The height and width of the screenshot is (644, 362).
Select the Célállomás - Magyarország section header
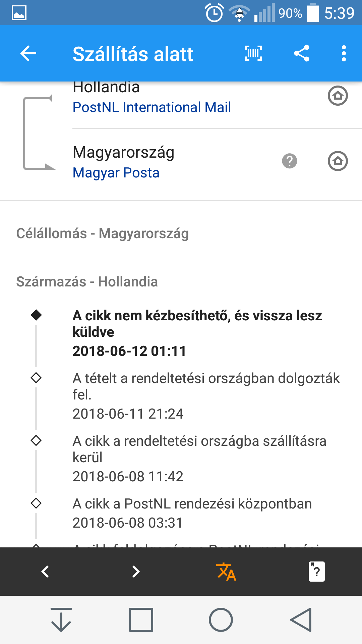103,233
